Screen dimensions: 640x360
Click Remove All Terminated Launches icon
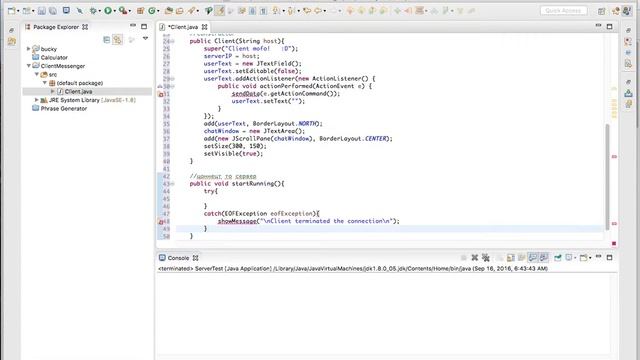pyautogui.click(x=486, y=258)
